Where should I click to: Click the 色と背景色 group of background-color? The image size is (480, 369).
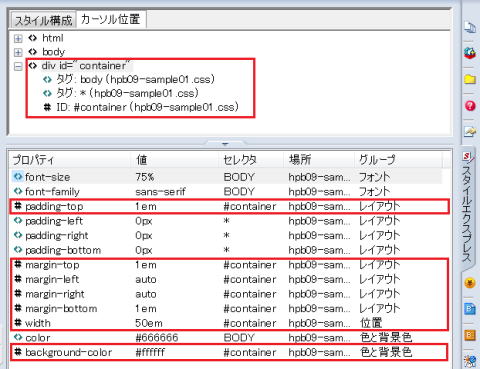point(386,352)
